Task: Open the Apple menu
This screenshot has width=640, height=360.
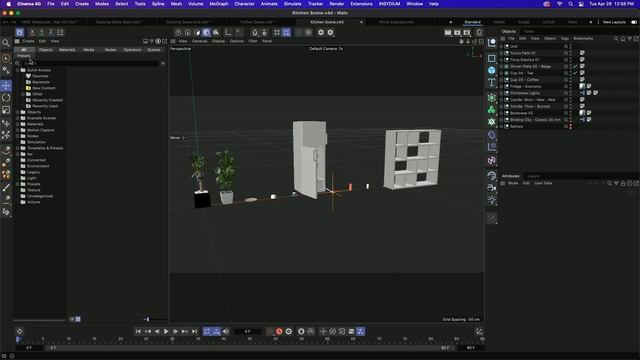Action: click(9, 4)
